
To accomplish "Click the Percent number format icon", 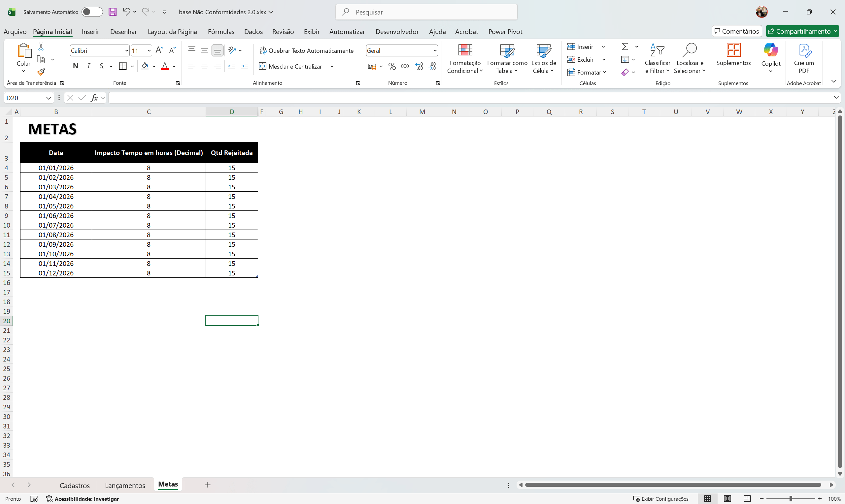I will click(392, 66).
